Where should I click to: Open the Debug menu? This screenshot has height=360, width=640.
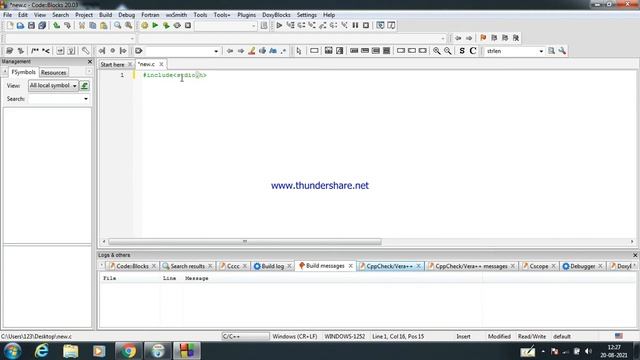127,15
